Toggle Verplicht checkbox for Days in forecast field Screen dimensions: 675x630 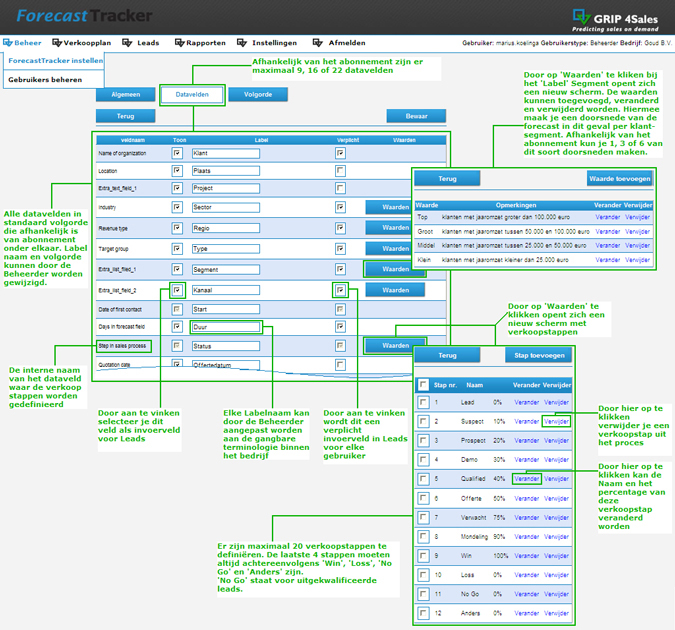point(340,326)
